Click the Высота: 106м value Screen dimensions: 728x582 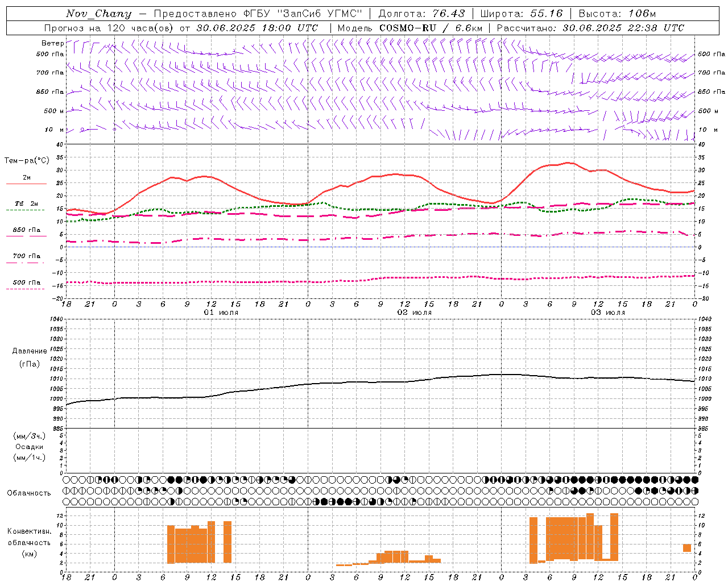[x=617, y=14]
